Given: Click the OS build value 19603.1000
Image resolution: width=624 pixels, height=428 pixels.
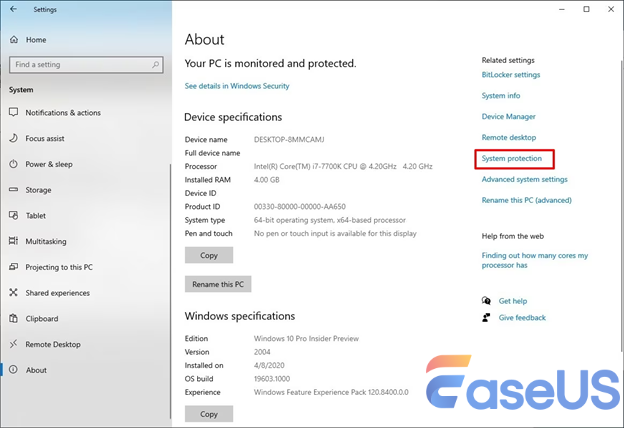Looking at the screenshot, I should 272,379.
